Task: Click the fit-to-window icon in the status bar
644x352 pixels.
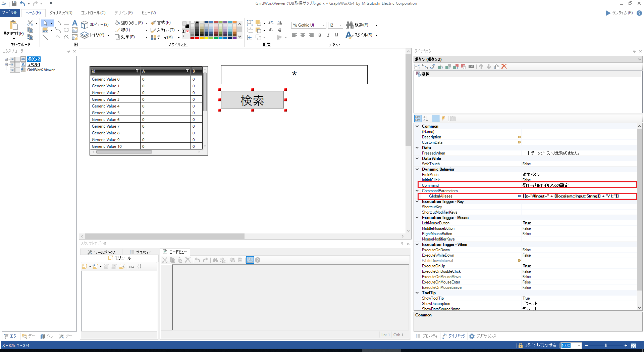Action: click(x=633, y=346)
